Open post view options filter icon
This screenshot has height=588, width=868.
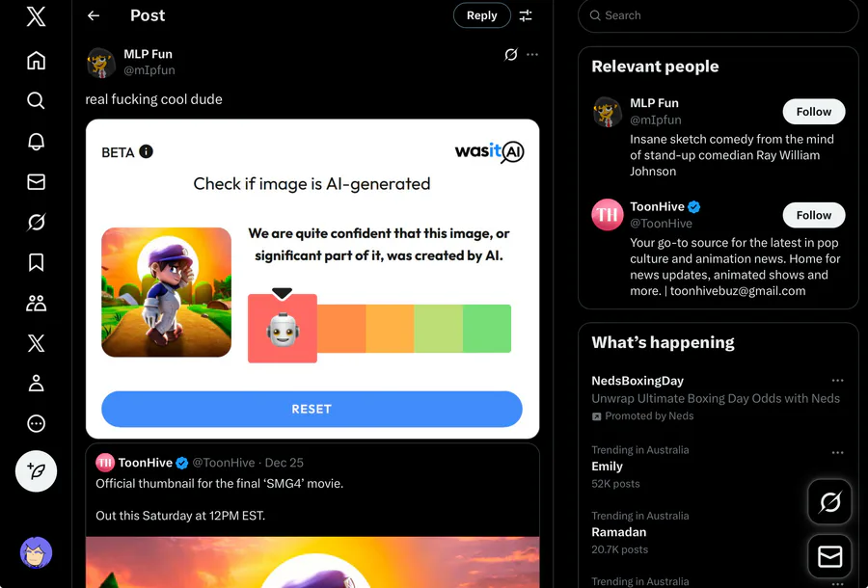[x=526, y=15]
